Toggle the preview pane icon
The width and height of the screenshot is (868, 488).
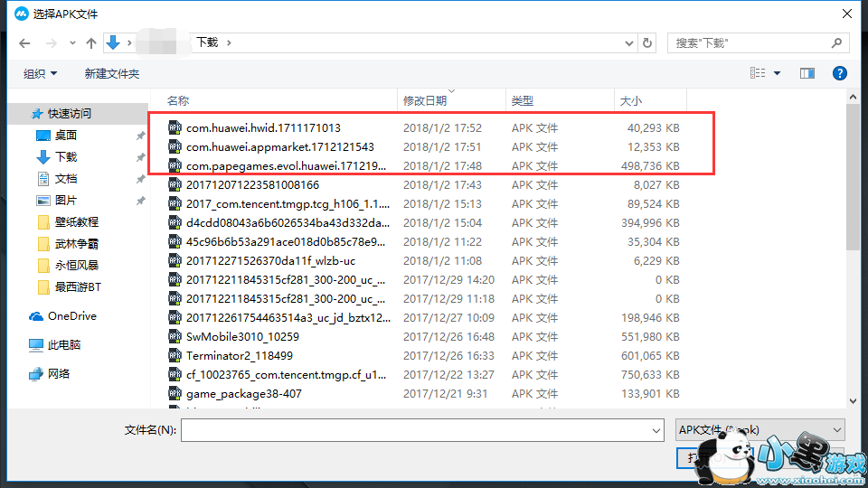[x=807, y=73]
